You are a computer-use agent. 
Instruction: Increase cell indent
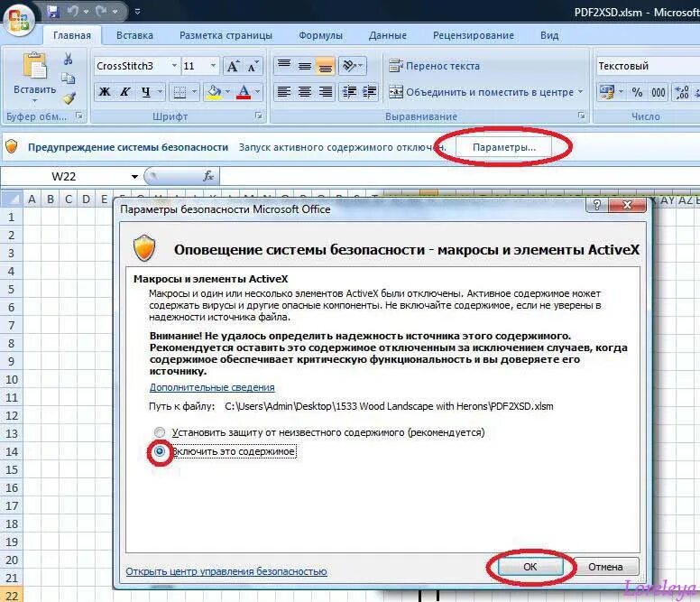pyautogui.click(x=369, y=92)
